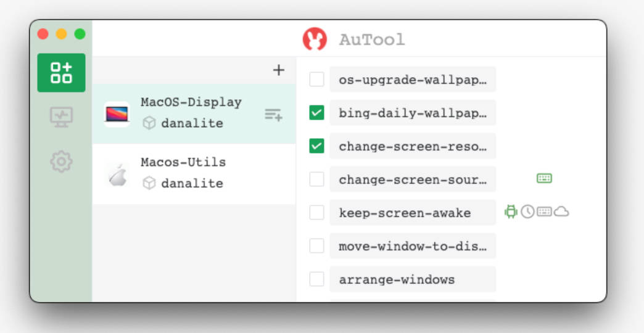
Task: Open the apps grid sidebar section
Action: coord(61,73)
